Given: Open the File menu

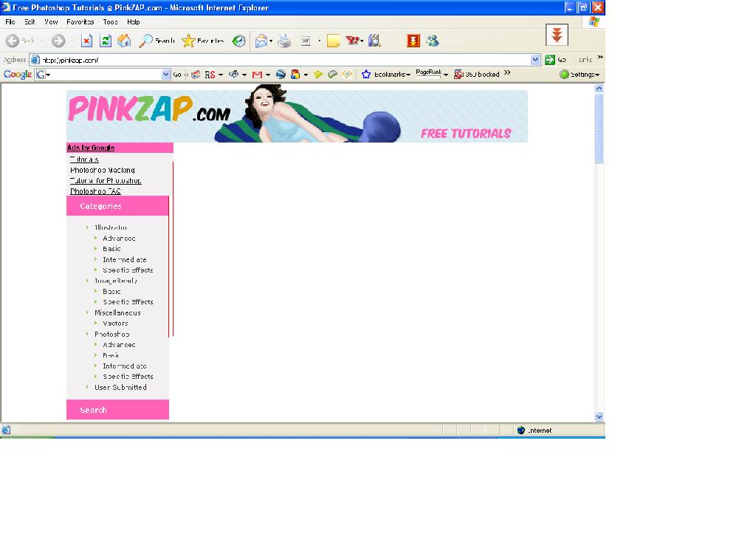Looking at the screenshot, I should pos(10,21).
